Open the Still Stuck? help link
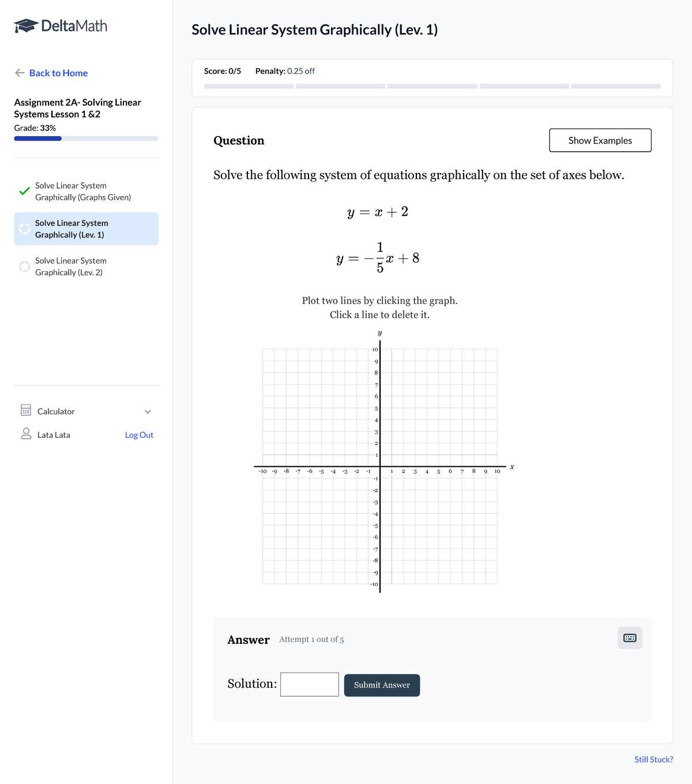Viewport: 692px width, 784px height. pos(653,759)
